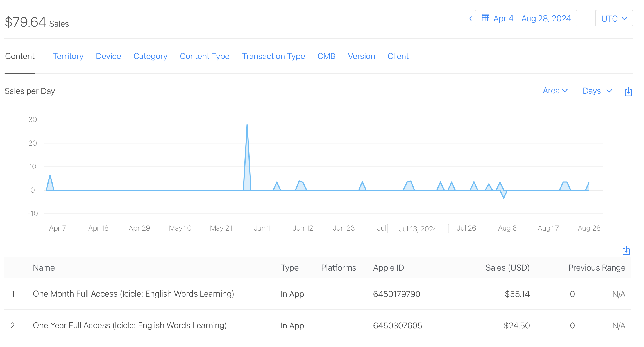Open the Category tab
Screen dimensions: 644x347
click(x=150, y=56)
